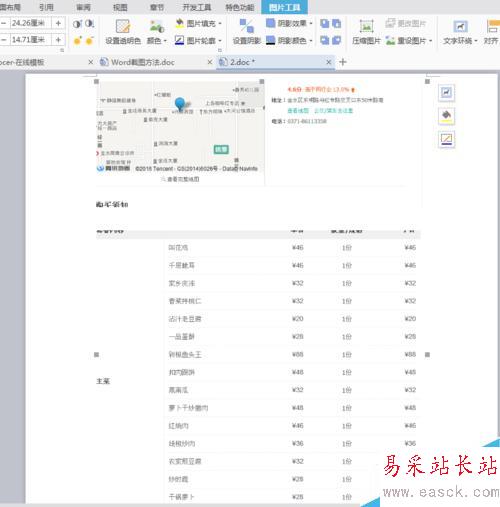The image size is (500, 507).
Task: Open the 文字环绕 text wrap dropdown
Action: pyautogui.click(x=460, y=32)
